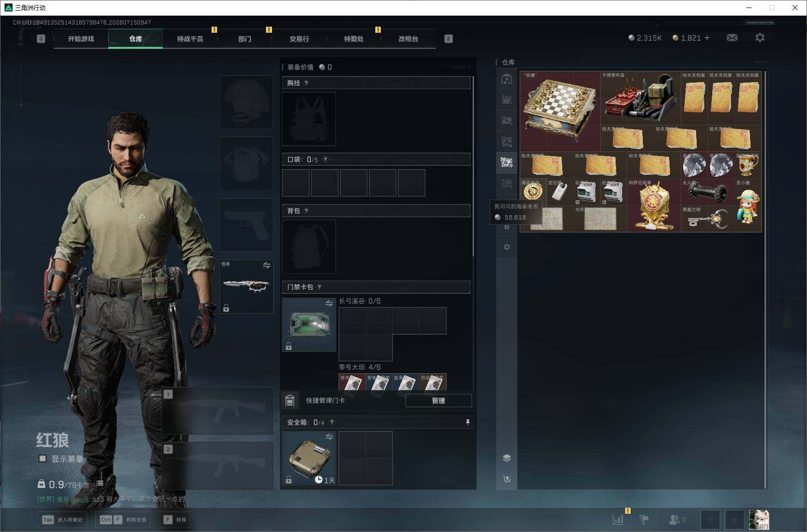This screenshot has width=807, height=532.
Task: Select the main warehouse container icon
Action: tap(507, 79)
